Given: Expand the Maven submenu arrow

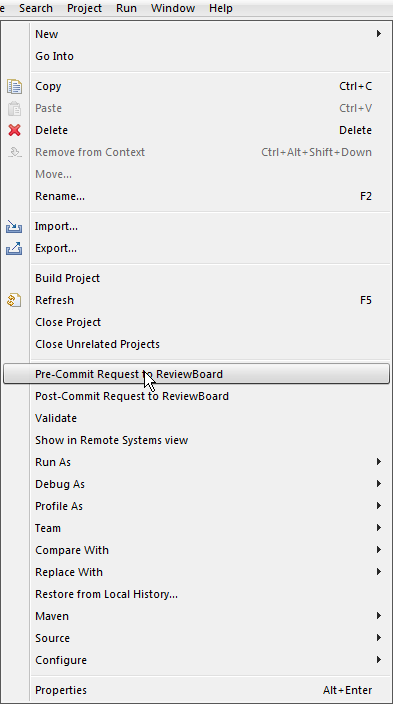Looking at the screenshot, I should point(379,616).
